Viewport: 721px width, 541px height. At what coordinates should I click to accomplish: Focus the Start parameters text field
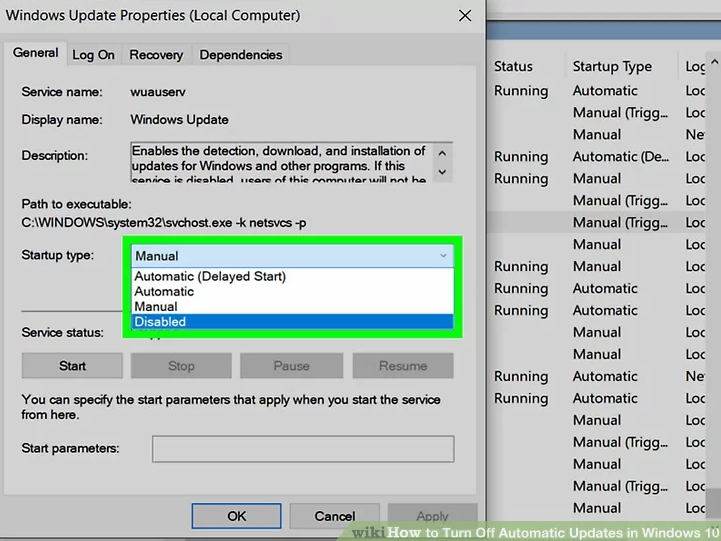[x=302, y=449]
